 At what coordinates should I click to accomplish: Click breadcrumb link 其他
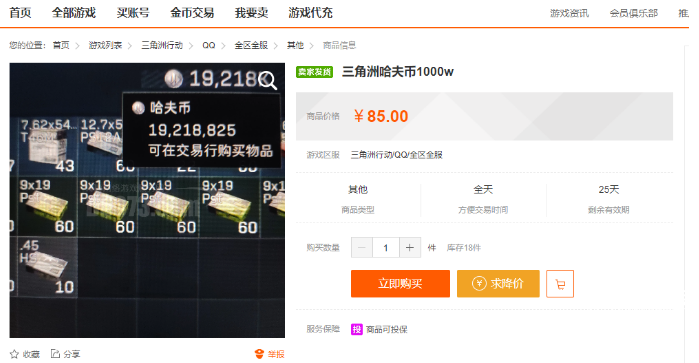(295, 45)
